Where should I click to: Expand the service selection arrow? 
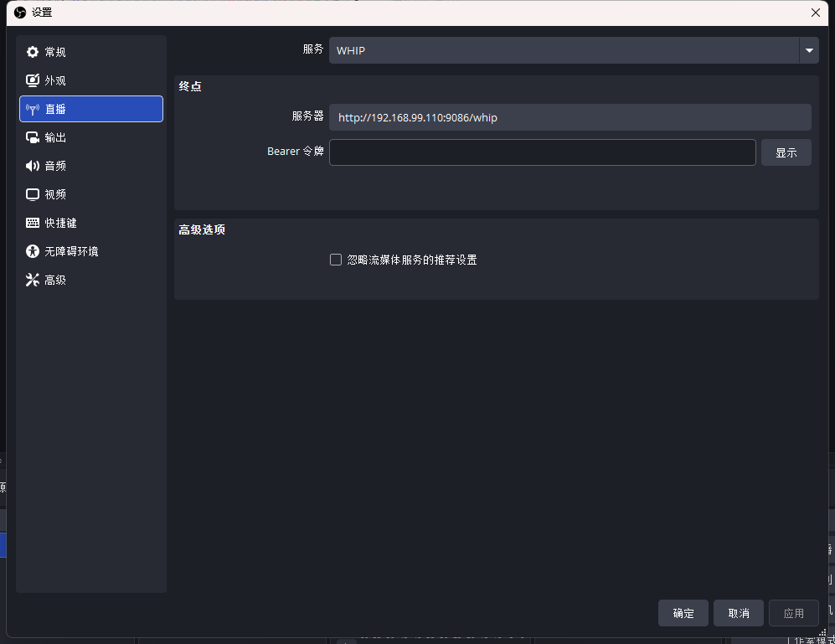pos(809,50)
